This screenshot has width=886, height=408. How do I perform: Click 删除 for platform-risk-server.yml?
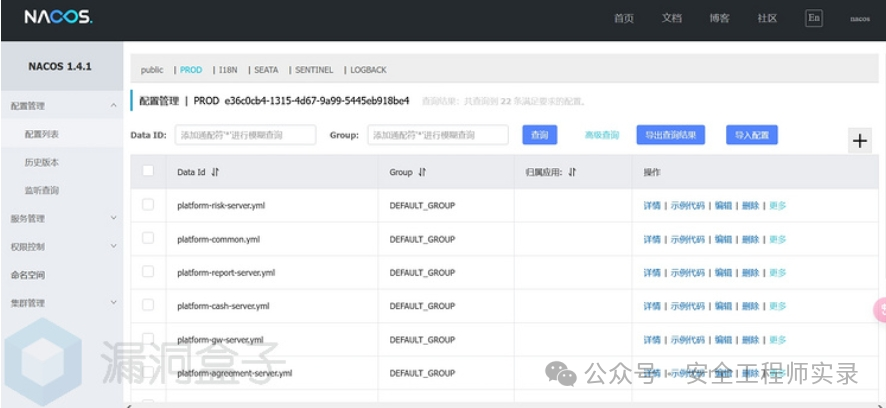coord(750,206)
